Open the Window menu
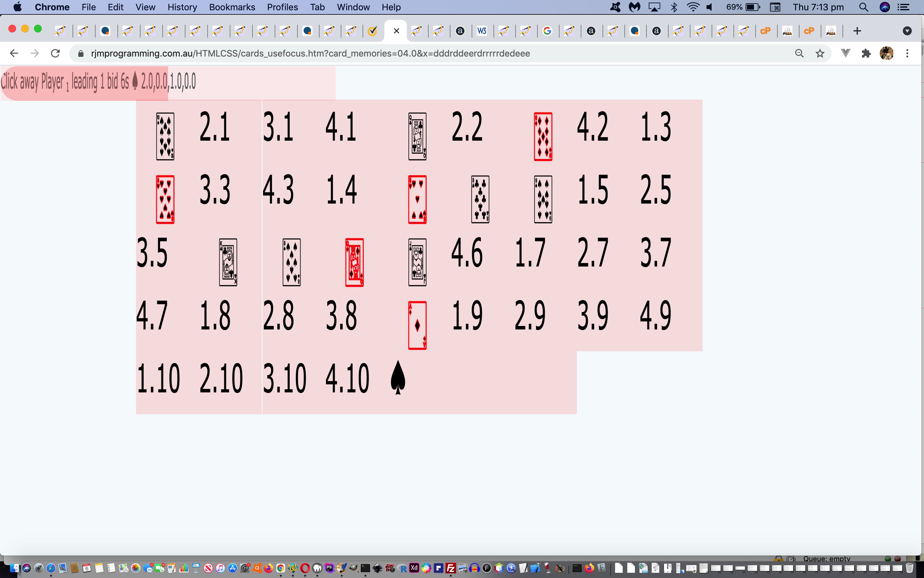 click(353, 7)
